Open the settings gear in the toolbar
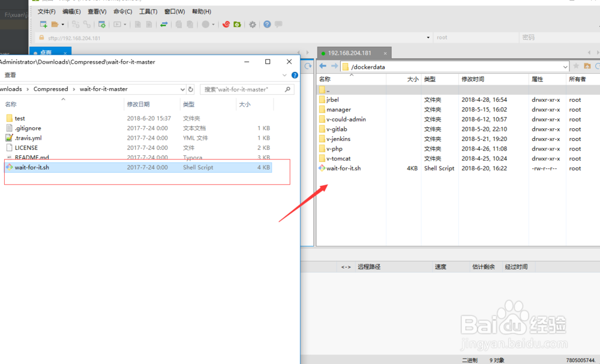The height and width of the screenshot is (364, 600). click(252, 25)
